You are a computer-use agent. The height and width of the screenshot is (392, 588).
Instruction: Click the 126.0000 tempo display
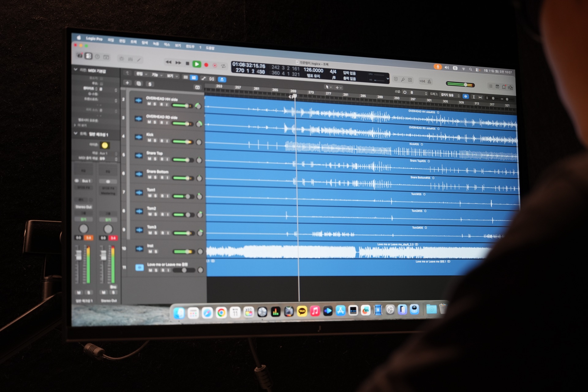click(x=313, y=70)
